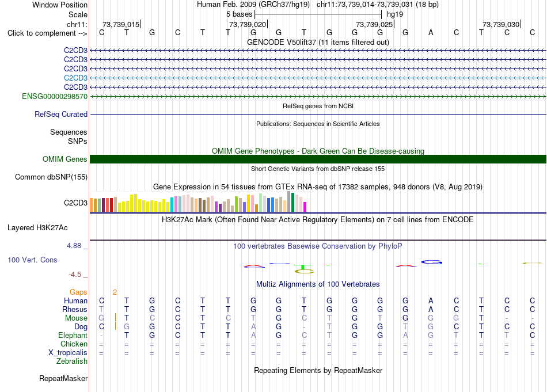
Task: Click the Gaps row label
Action: (x=78, y=292)
